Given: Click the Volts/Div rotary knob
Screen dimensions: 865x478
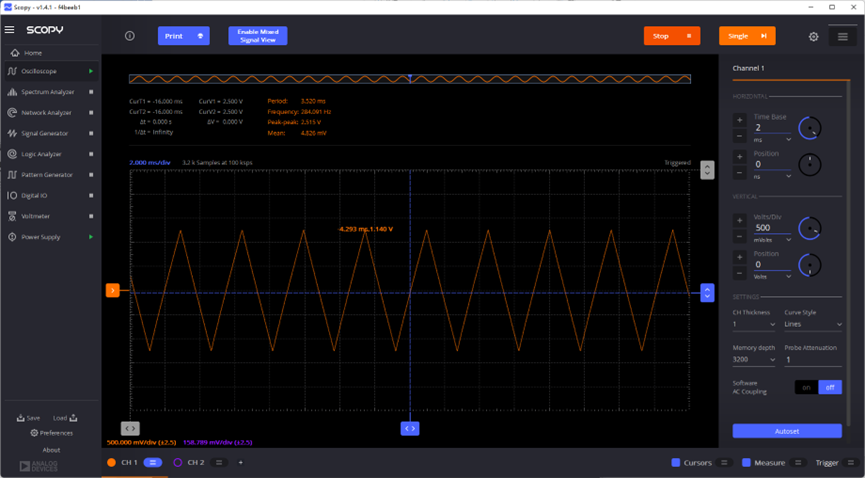Looking at the screenshot, I should [809, 229].
